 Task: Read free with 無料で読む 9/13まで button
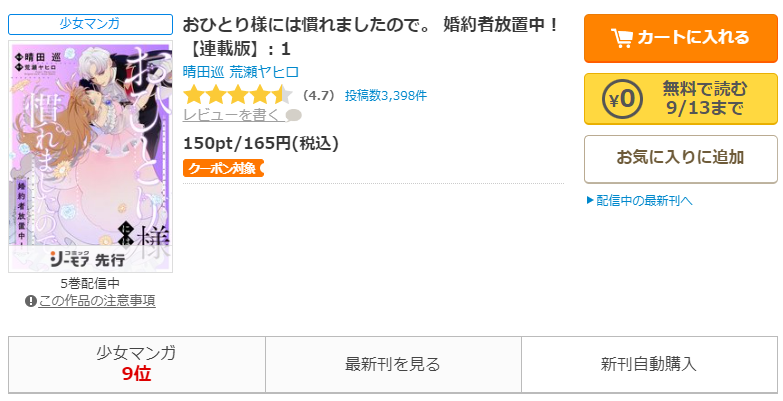681,99
